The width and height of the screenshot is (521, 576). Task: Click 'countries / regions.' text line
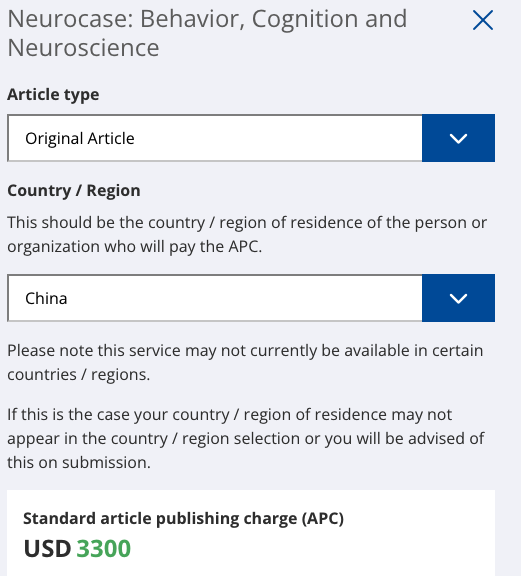pyautogui.click(x=79, y=375)
